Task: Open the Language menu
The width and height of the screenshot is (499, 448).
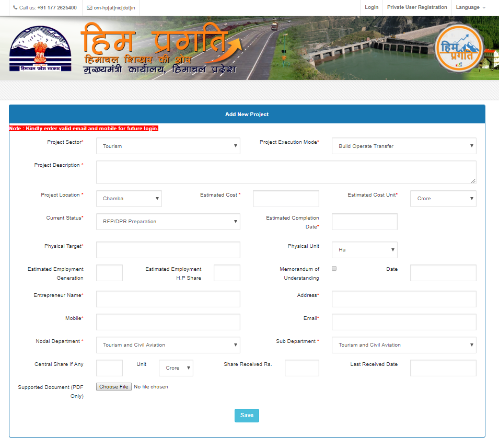Action: click(470, 7)
